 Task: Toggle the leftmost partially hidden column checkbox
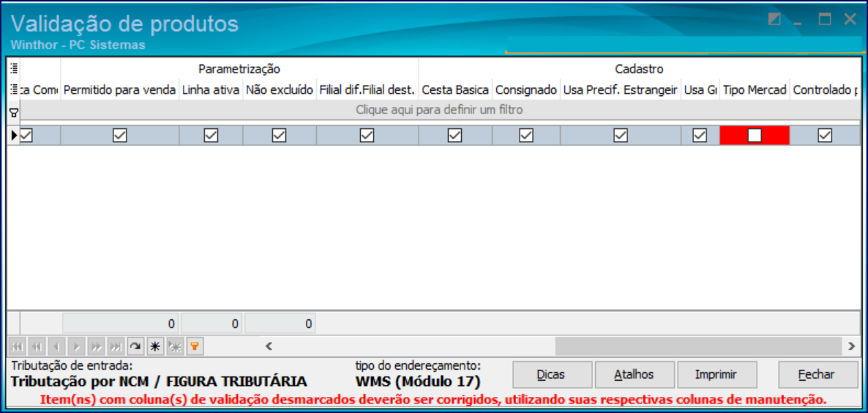click(x=26, y=135)
